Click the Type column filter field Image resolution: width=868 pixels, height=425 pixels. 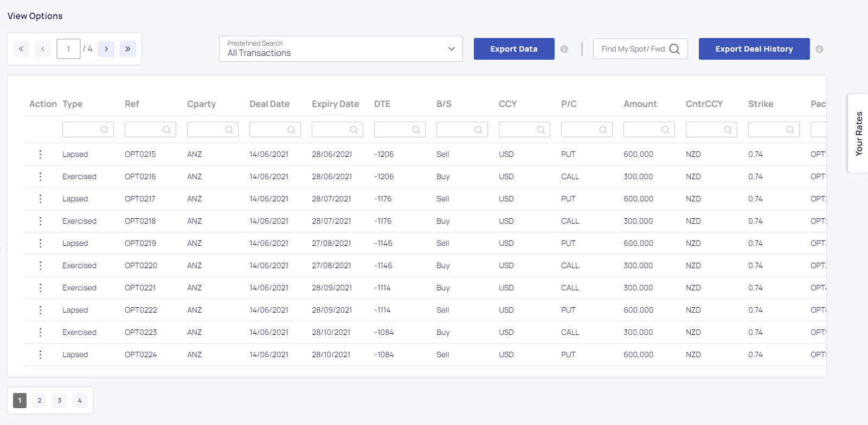point(88,130)
